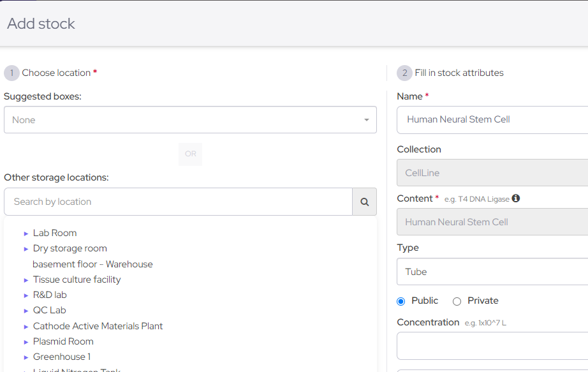Click the step 2 Fill in stock attributes badge
Viewport: 588px width, 372px height.
(x=404, y=72)
